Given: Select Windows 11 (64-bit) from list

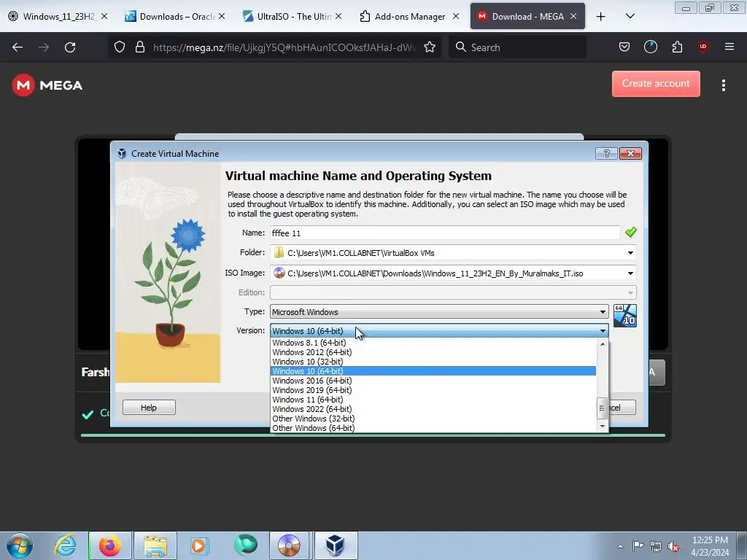Looking at the screenshot, I should pos(433,400).
